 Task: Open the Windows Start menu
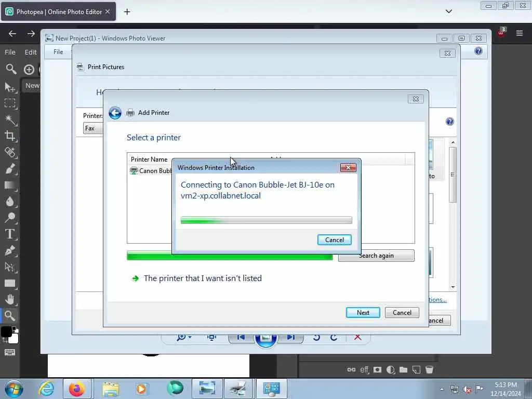tap(14, 389)
